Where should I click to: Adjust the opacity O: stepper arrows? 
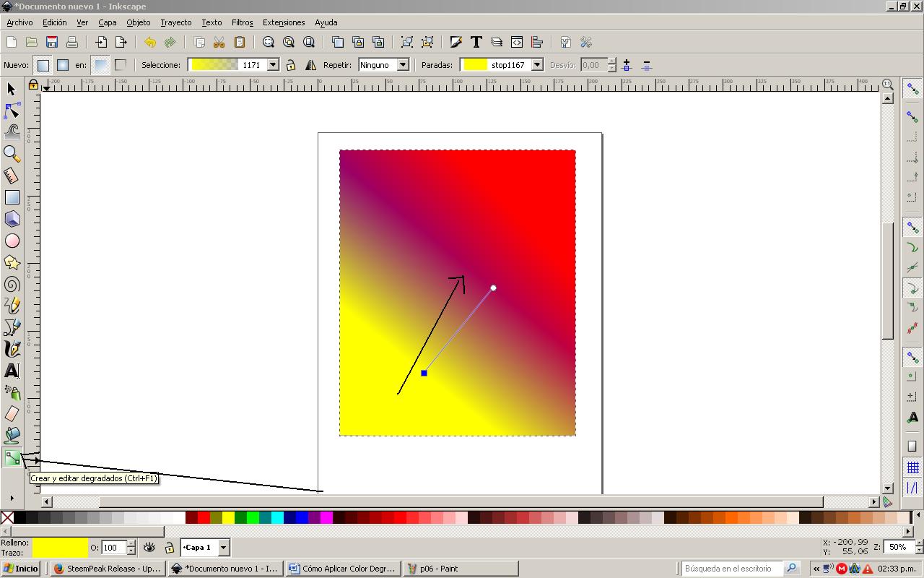point(131,548)
